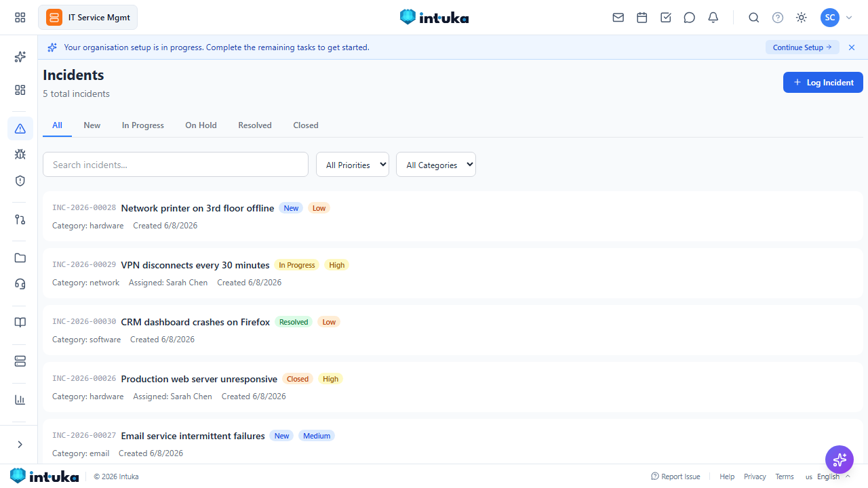Click the search magnifier icon

click(754, 18)
